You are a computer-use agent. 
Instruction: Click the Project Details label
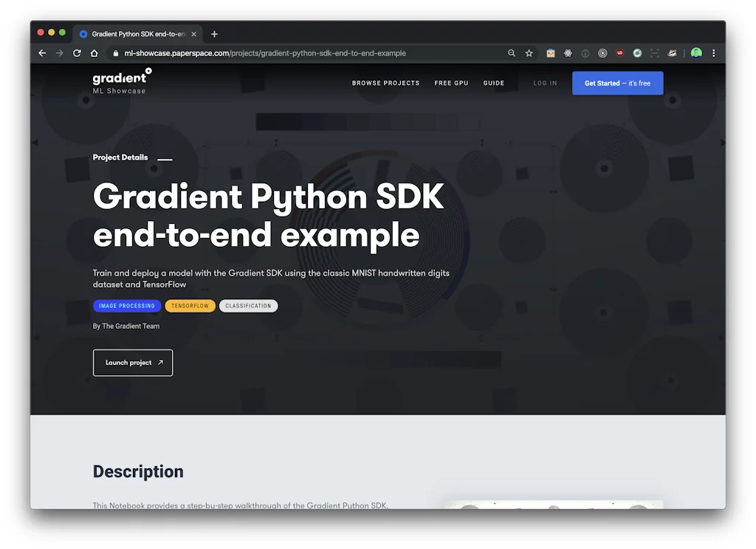tap(120, 157)
